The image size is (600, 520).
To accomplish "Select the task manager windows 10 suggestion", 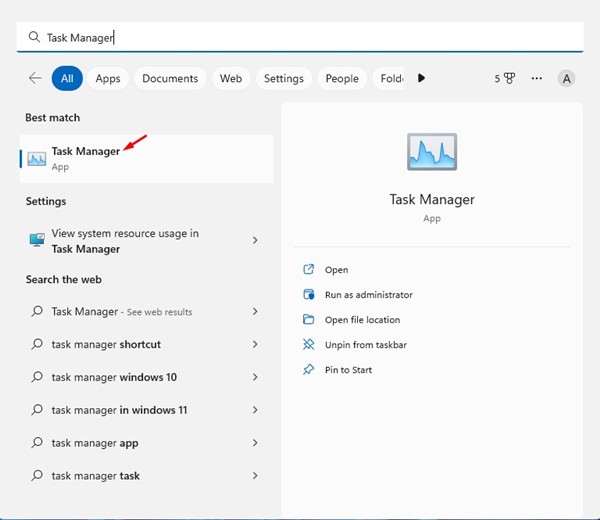I will pyautogui.click(x=147, y=377).
